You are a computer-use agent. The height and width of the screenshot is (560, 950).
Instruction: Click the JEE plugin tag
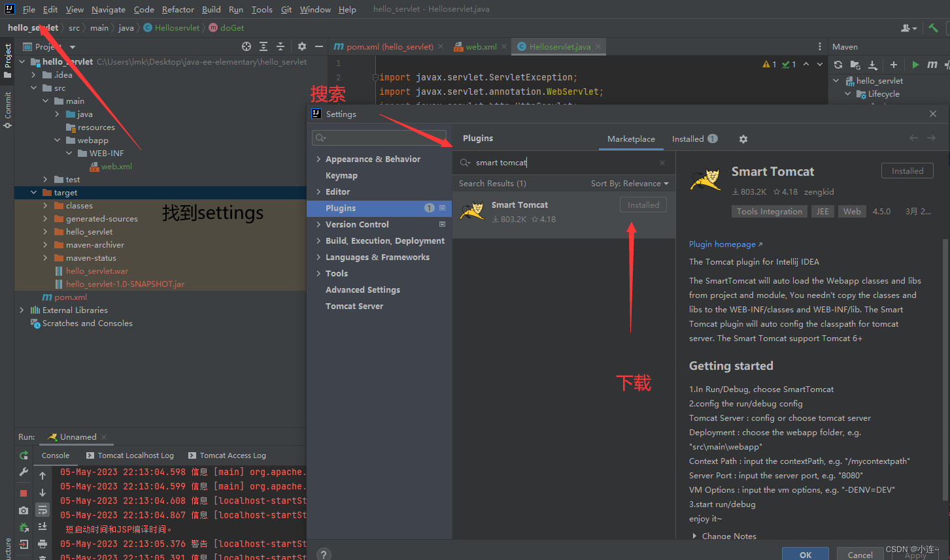(823, 212)
